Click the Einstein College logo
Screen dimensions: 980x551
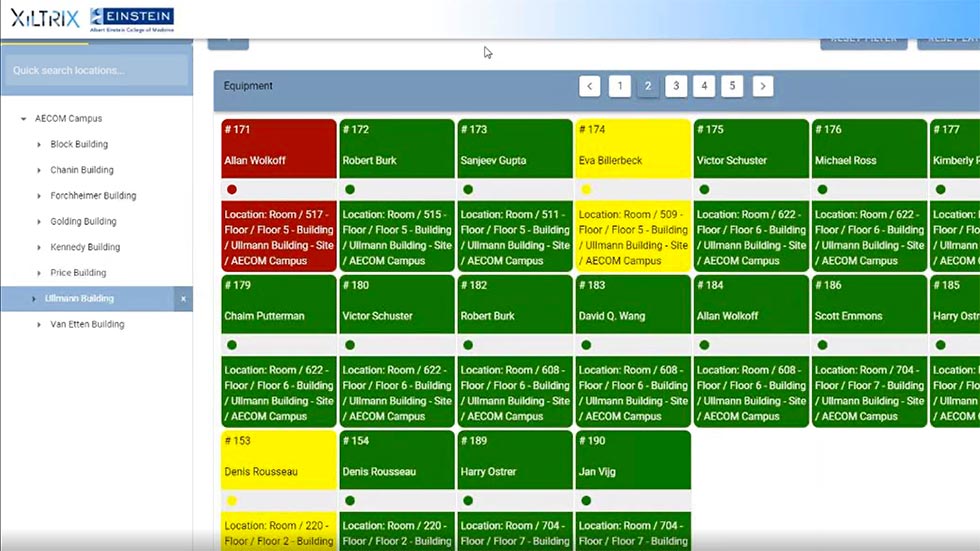point(132,19)
